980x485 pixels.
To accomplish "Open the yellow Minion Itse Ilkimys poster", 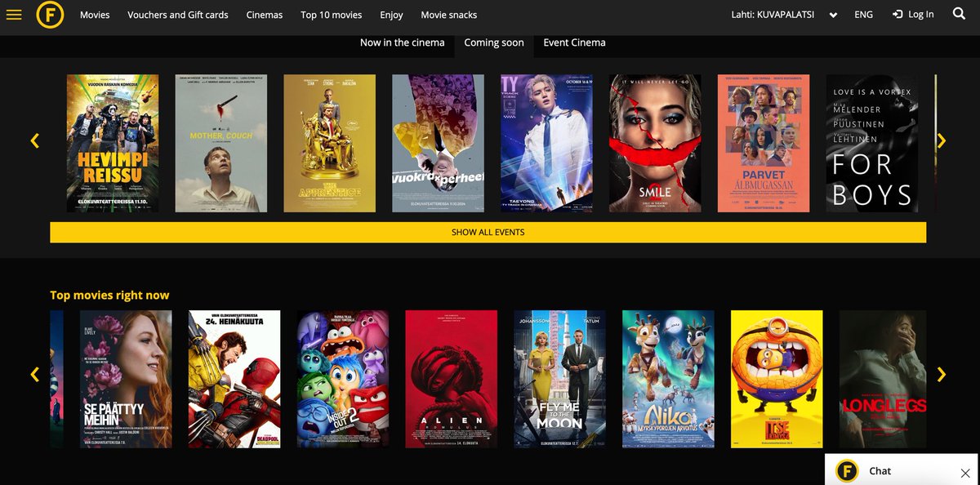I will [777, 379].
